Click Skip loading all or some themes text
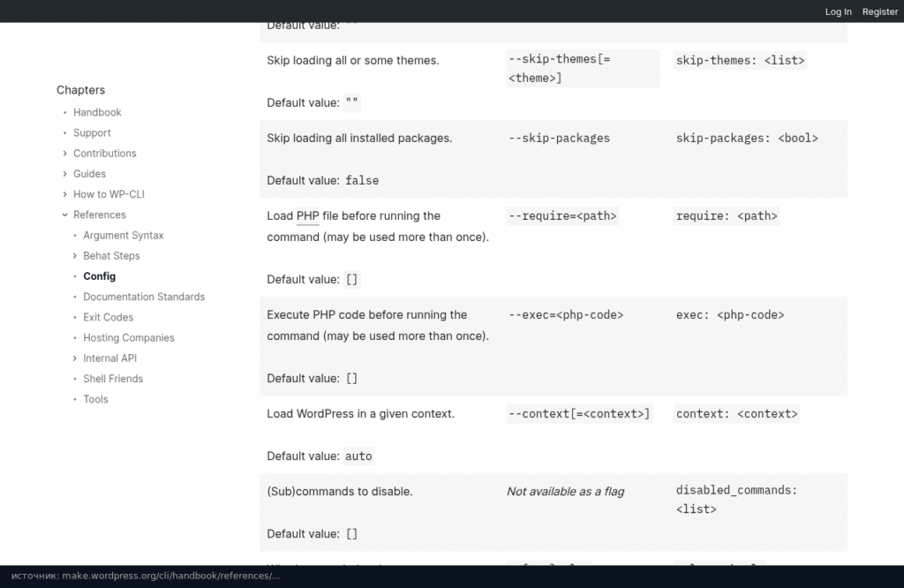The height and width of the screenshot is (588, 904). pyautogui.click(x=353, y=60)
